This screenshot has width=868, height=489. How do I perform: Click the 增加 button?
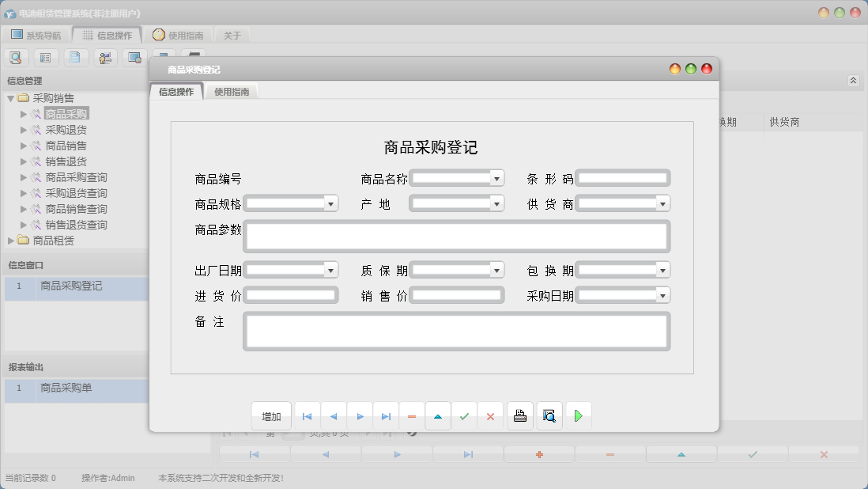(271, 416)
